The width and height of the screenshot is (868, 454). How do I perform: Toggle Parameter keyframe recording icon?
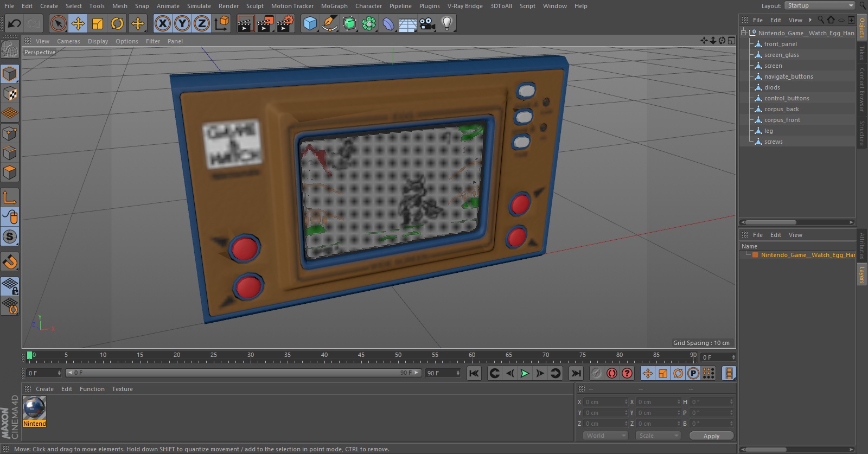tap(693, 373)
